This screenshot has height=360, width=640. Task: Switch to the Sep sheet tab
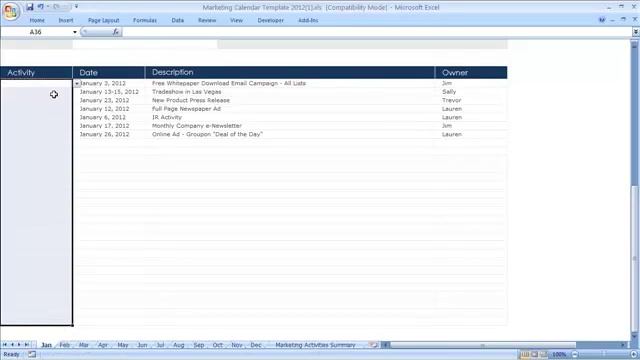coord(199,345)
